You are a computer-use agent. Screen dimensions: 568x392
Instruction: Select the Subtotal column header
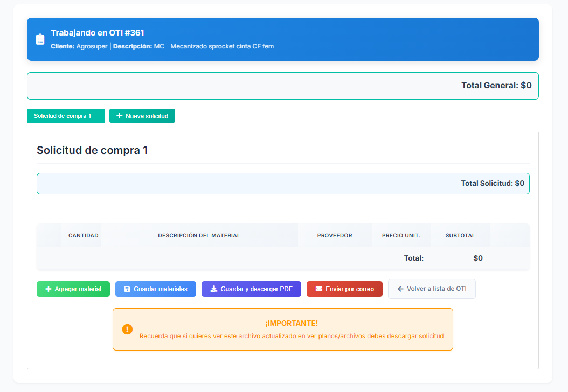click(x=460, y=236)
